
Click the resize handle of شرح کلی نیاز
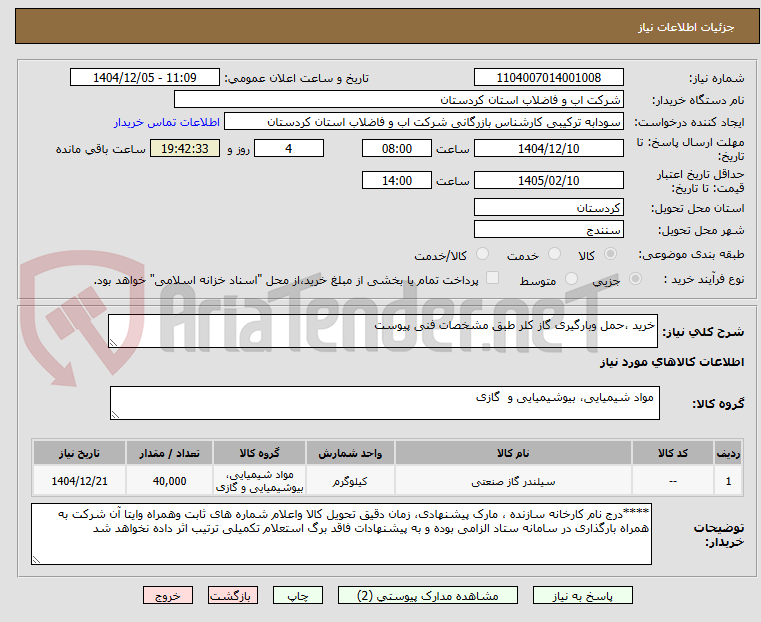point(113,343)
